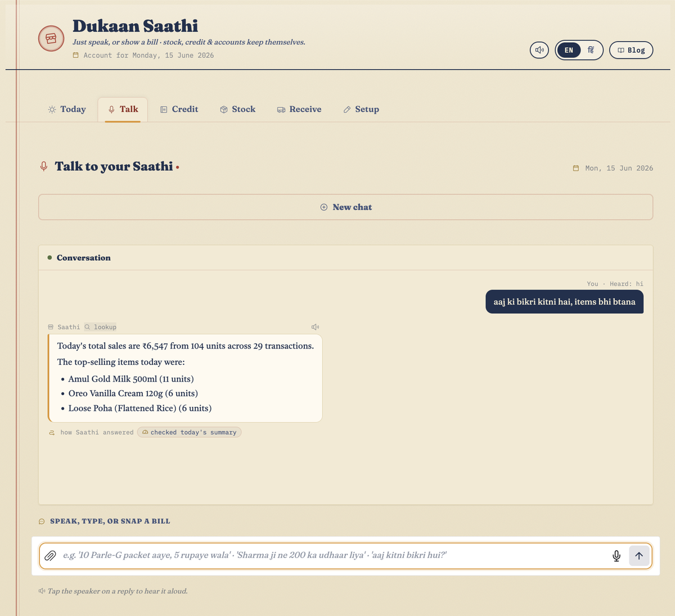Send message with the up arrow button

(639, 556)
